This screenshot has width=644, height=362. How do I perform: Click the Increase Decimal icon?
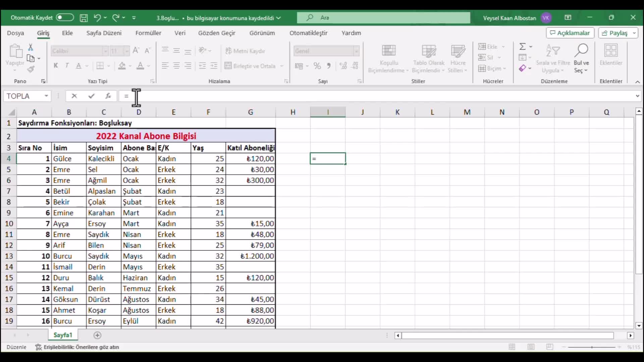(x=343, y=66)
